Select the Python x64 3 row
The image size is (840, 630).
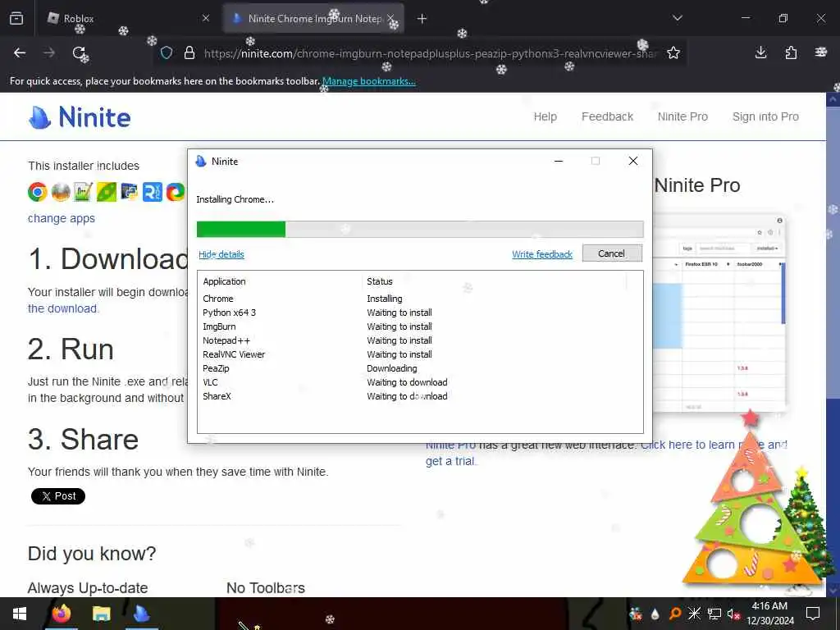coord(420,313)
